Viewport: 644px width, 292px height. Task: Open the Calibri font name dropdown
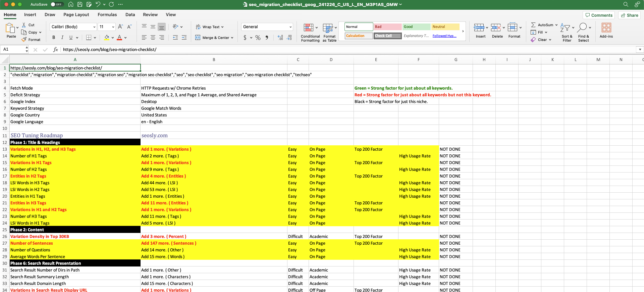click(94, 27)
